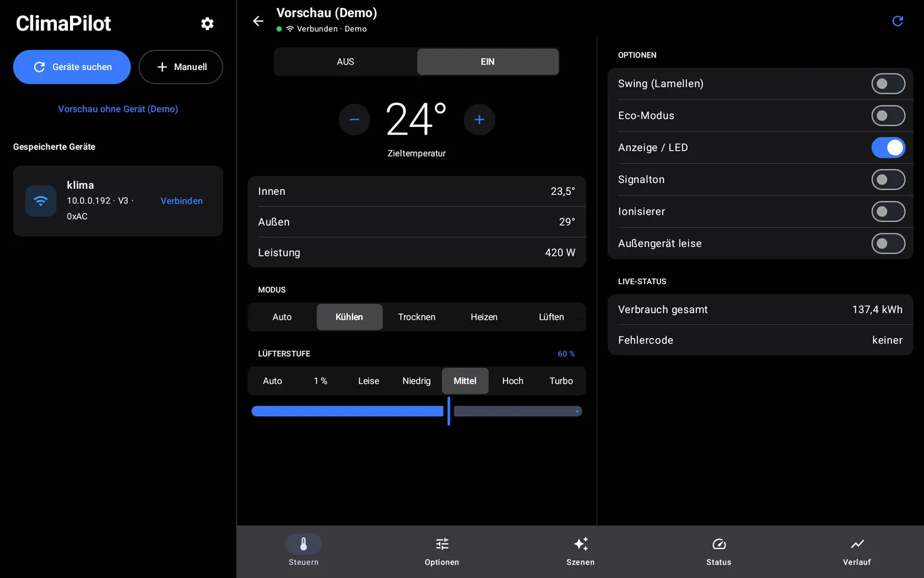Open the Szenen tab
The width and height of the screenshot is (924, 578).
[581, 551]
